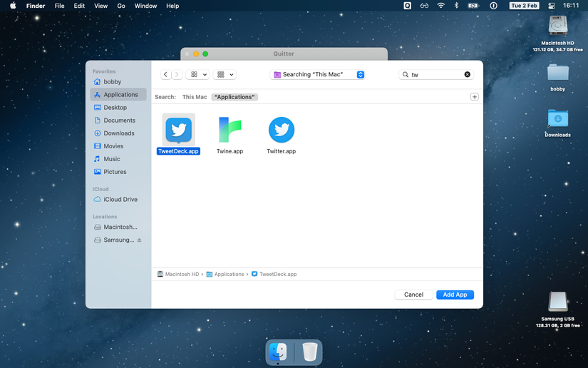The width and height of the screenshot is (588, 368).
Task: Open the Wi-Fi status menu
Action: [440, 6]
